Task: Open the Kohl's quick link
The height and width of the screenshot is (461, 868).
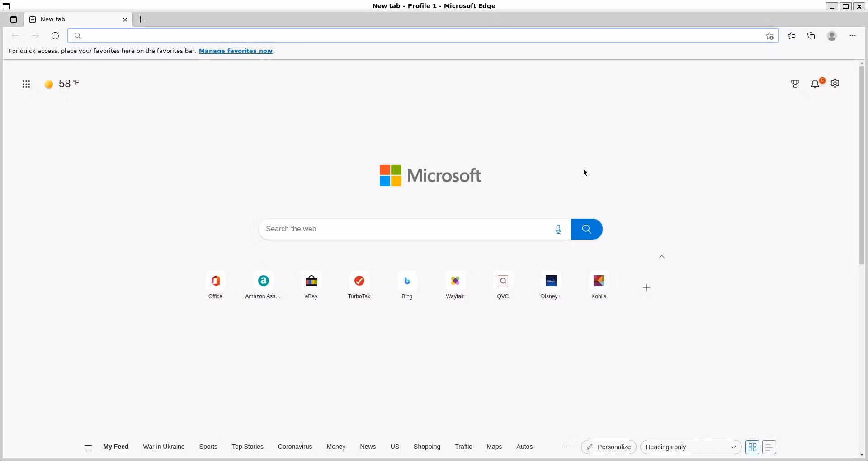Action: tap(599, 286)
